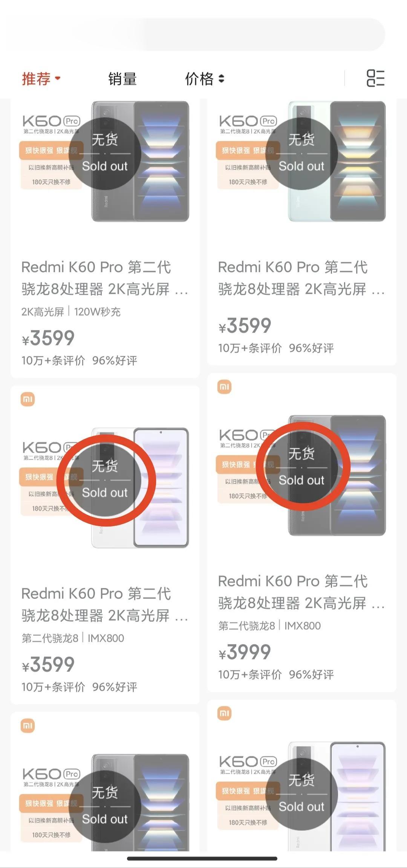Open the first black K60 Pro thumbnail

click(105, 161)
